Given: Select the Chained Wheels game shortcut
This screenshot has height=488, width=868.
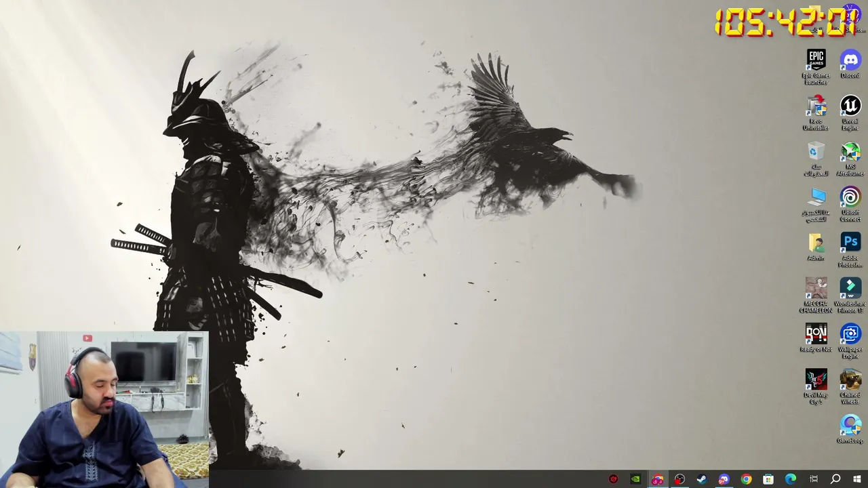Looking at the screenshot, I should (x=850, y=386).
